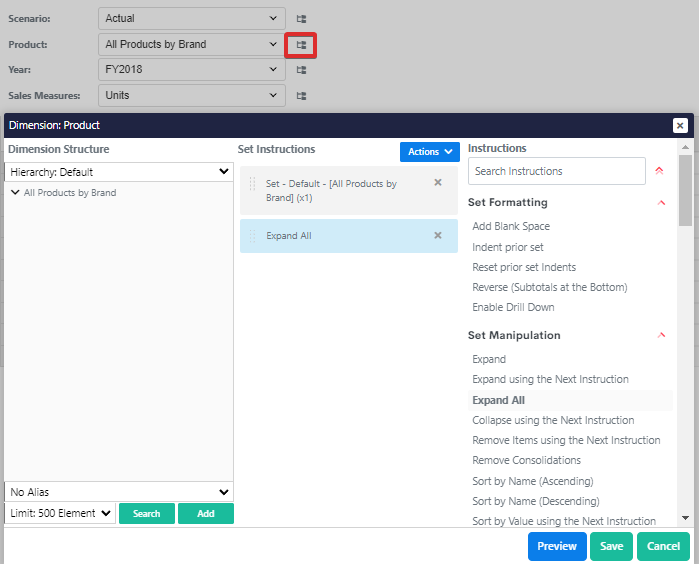Remove the Expand All set instruction
The width and height of the screenshot is (699, 564).
438,235
